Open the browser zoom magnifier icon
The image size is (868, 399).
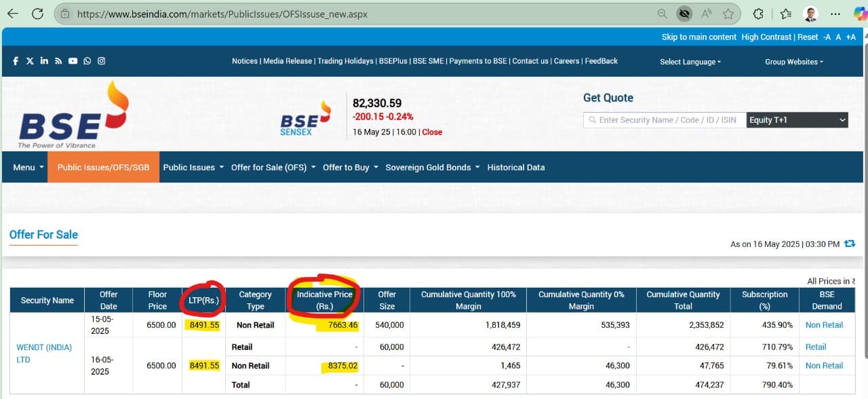click(663, 14)
